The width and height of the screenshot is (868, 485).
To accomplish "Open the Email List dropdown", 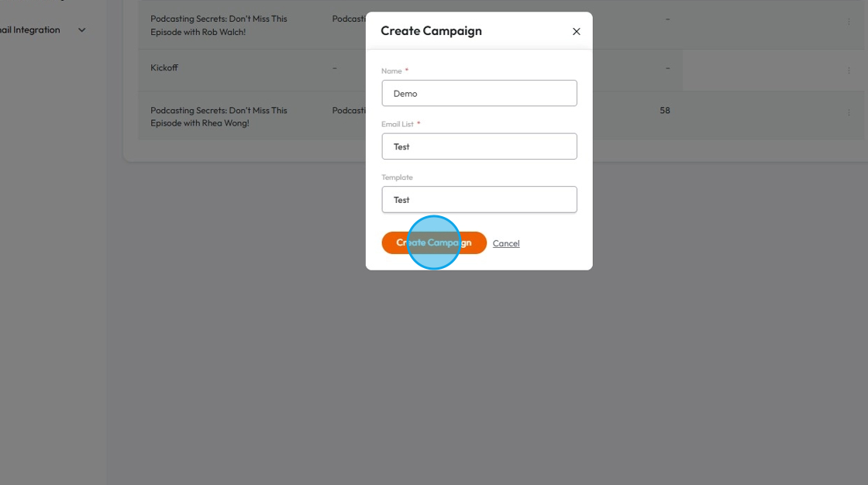I will coord(479,146).
